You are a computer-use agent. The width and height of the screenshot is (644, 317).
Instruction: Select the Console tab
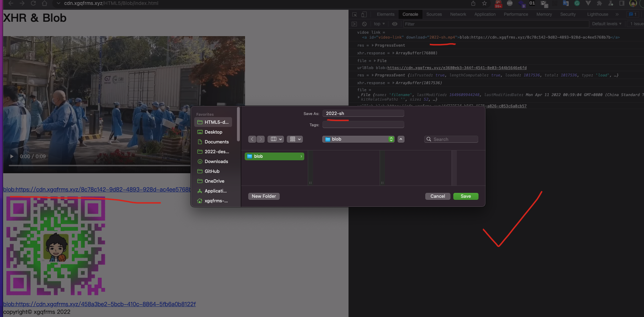click(410, 14)
